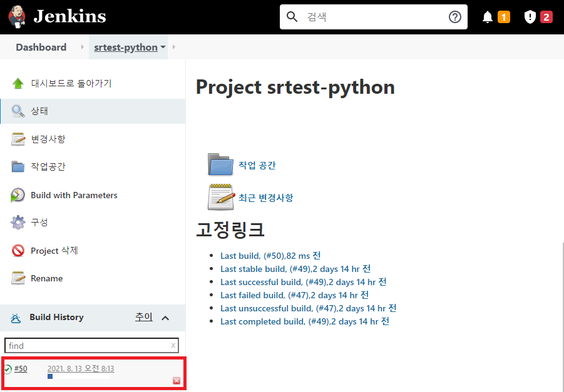Screen dimensions: 564x392
Task: Open the notifications bell icon
Action: (x=488, y=17)
